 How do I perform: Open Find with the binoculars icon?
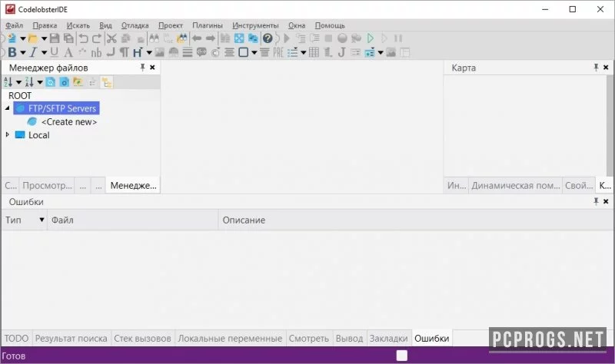(155, 38)
